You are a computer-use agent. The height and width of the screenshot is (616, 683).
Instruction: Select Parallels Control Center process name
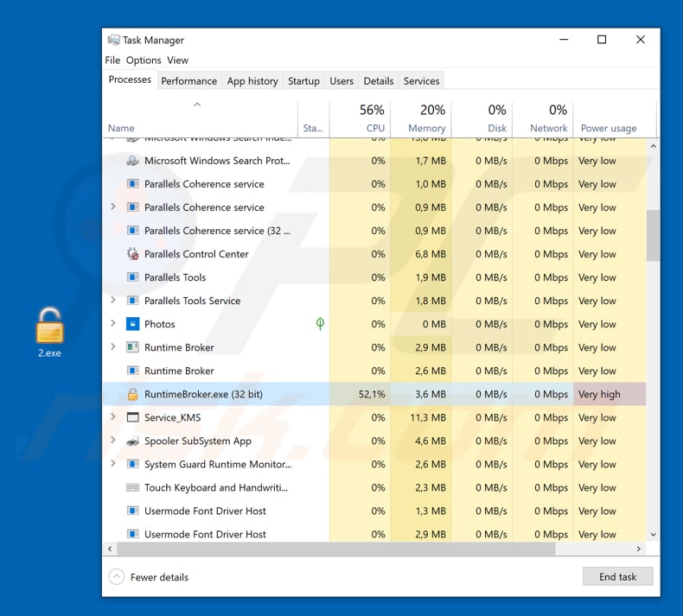196,254
